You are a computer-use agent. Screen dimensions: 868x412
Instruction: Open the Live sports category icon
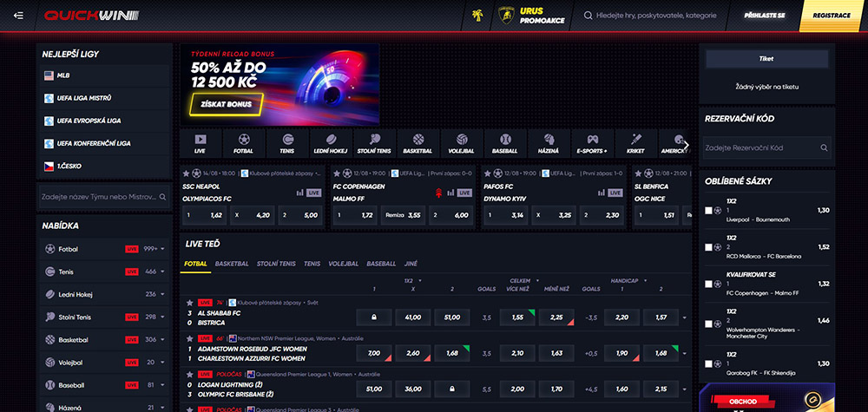pyautogui.click(x=201, y=140)
